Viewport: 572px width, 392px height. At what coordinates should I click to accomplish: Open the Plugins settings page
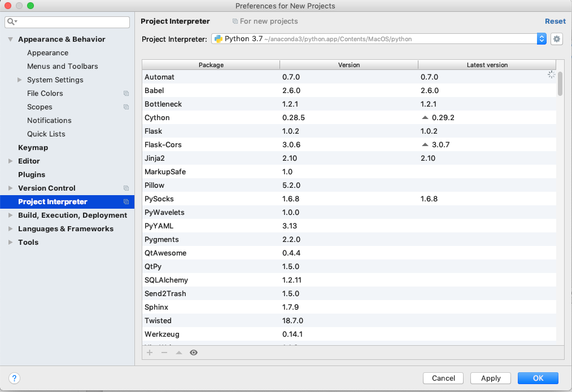point(32,175)
